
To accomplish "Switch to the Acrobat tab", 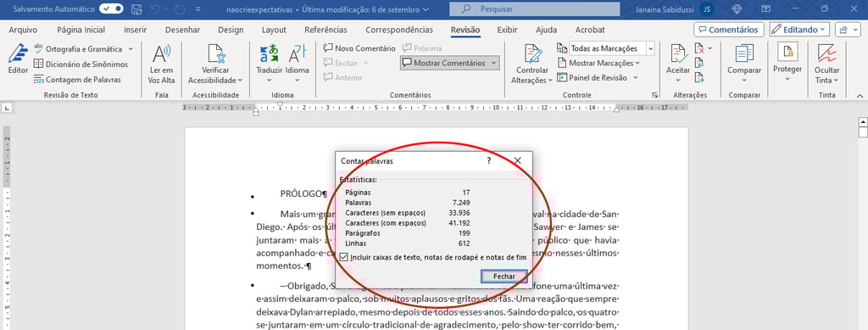I will 590,30.
